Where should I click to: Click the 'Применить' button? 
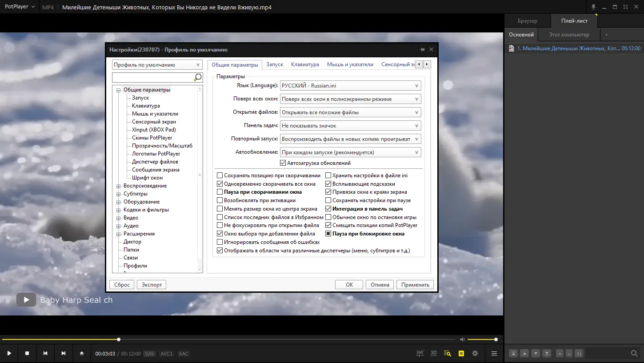point(415,285)
